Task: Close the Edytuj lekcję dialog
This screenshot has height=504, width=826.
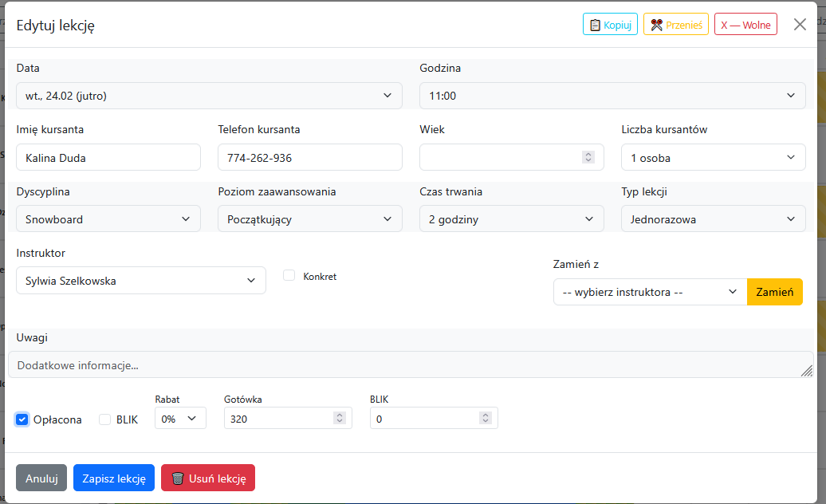Action: coord(800,25)
